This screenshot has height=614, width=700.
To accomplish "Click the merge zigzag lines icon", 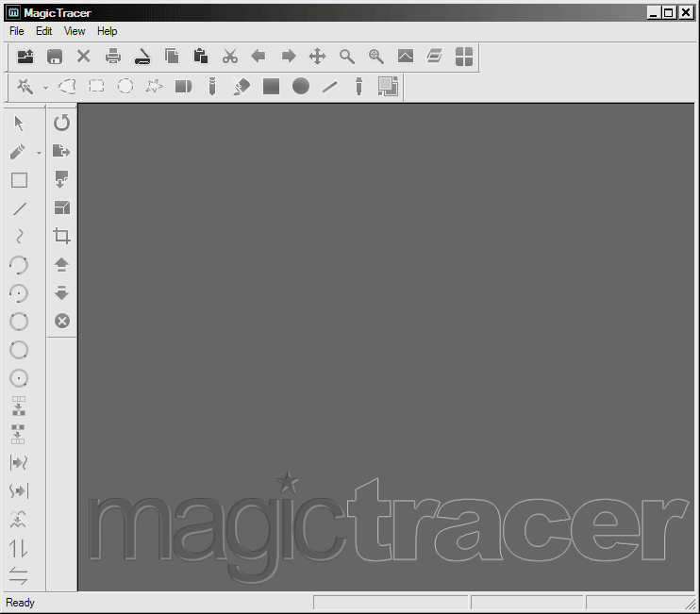I will 18,520.
